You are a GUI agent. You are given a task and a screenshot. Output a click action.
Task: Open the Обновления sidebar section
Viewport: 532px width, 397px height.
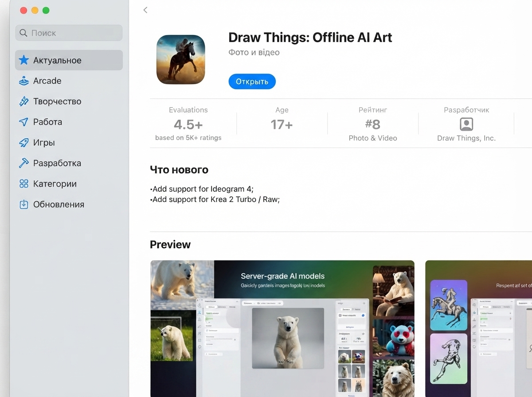pyautogui.click(x=69, y=204)
